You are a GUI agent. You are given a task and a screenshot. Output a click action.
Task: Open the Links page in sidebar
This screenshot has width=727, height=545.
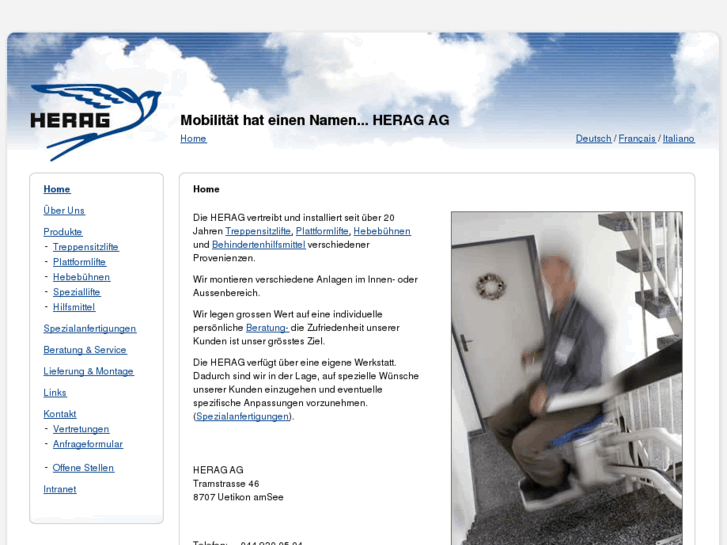coord(55,393)
